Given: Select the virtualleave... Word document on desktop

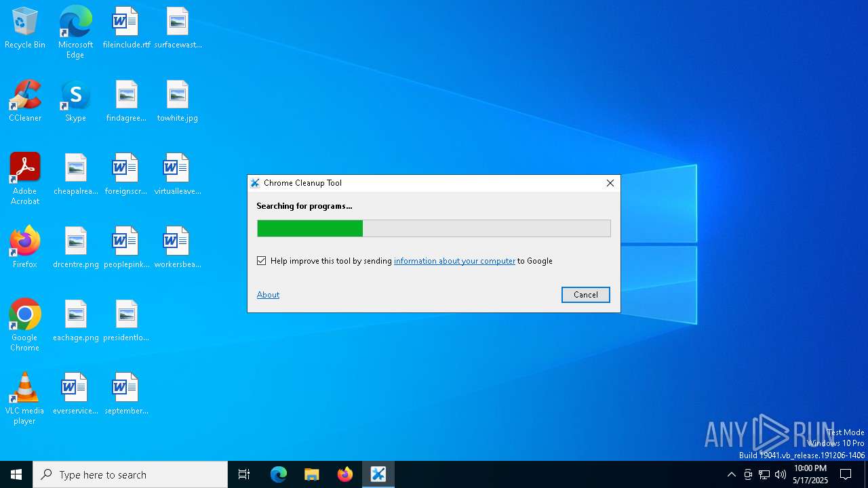Looking at the screenshot, I should (x=178, y=174).
